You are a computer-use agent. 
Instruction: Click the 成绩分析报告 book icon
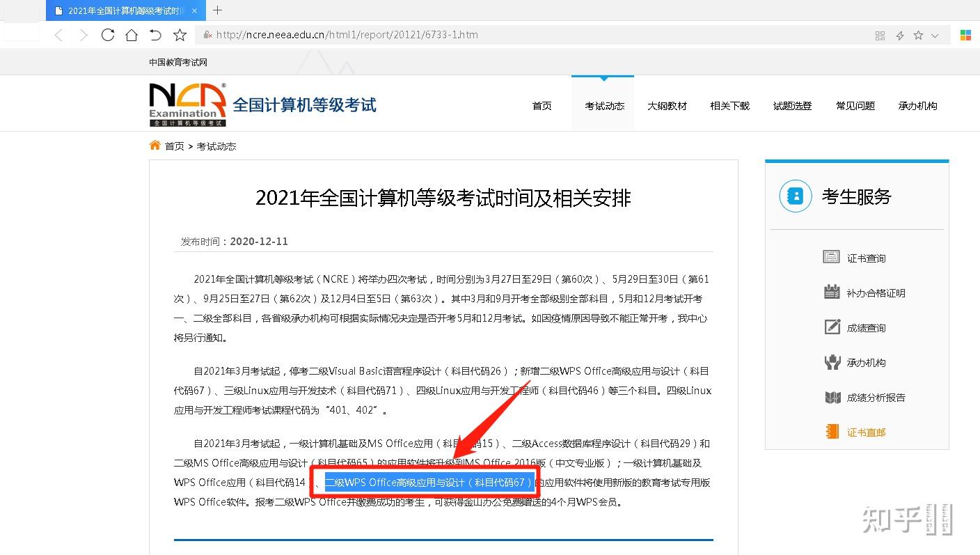click(x=832, y=398)
